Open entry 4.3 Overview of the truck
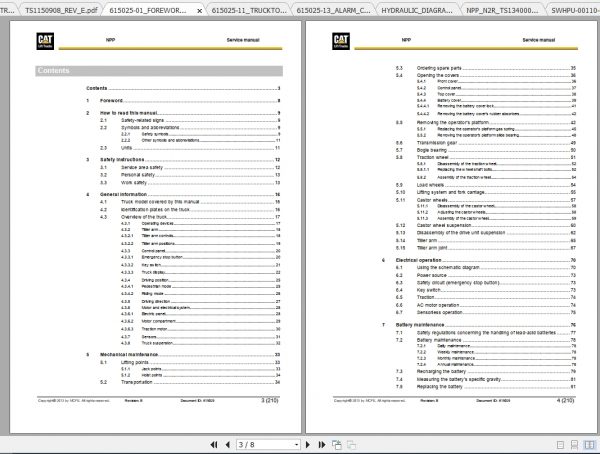The image size is (600, 454). tap(190, 217)
